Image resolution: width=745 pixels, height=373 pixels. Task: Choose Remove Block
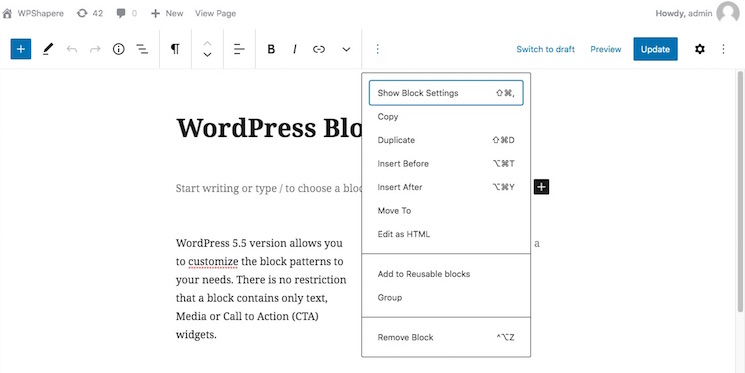coord(446,337)
